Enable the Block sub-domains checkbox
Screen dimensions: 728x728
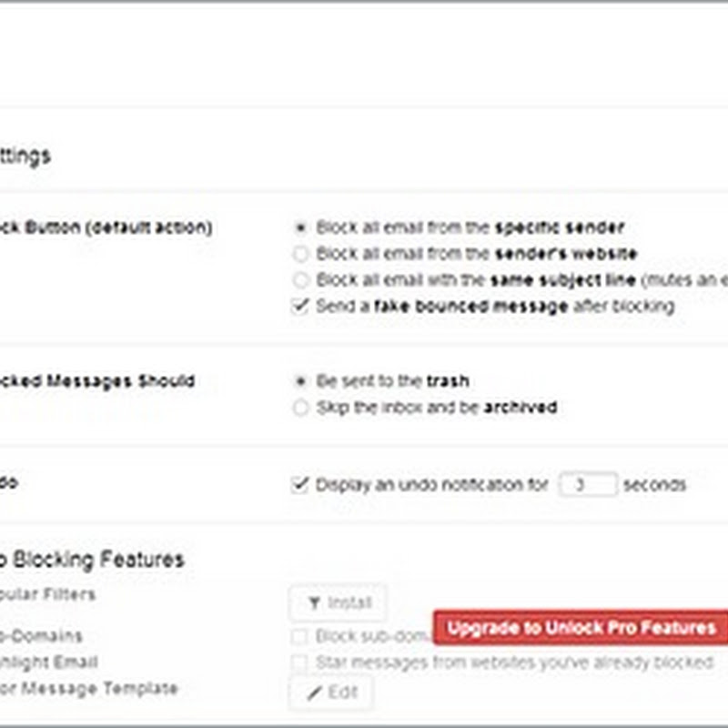[x=299, y=636]
